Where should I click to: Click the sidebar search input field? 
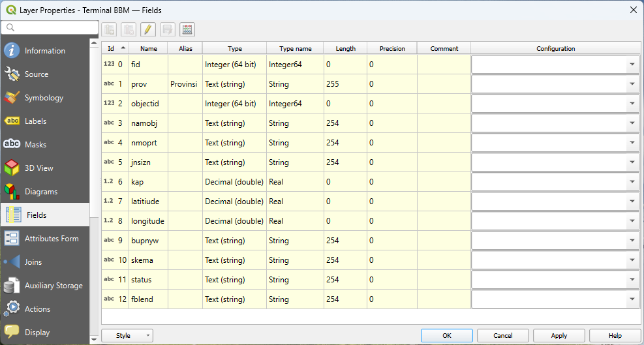(51, 27)
